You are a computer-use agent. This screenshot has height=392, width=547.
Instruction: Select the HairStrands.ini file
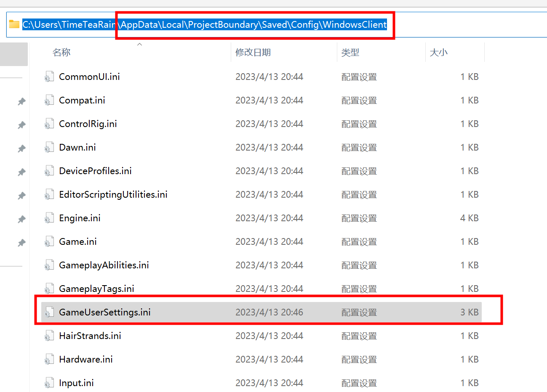(x=261, y=336)
